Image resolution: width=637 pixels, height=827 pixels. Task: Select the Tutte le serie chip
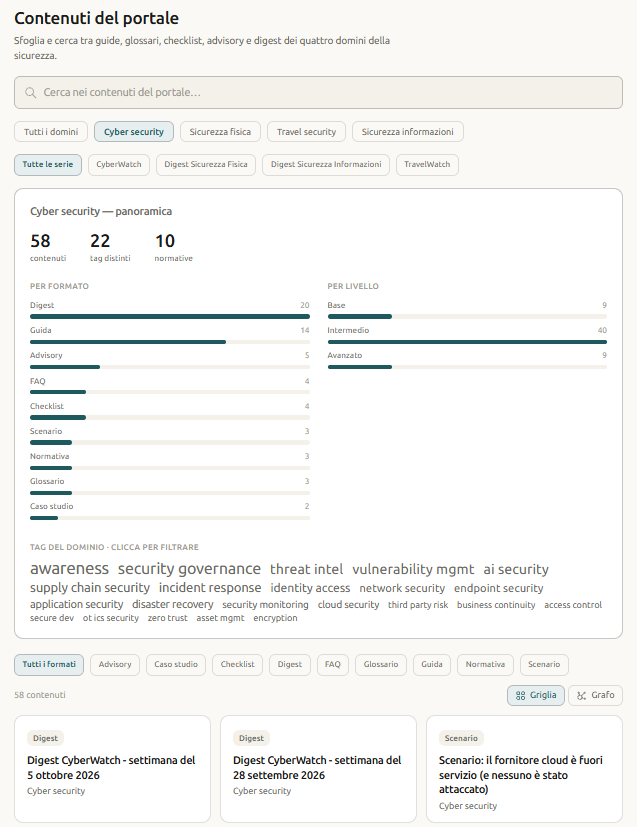coord(48,165)
